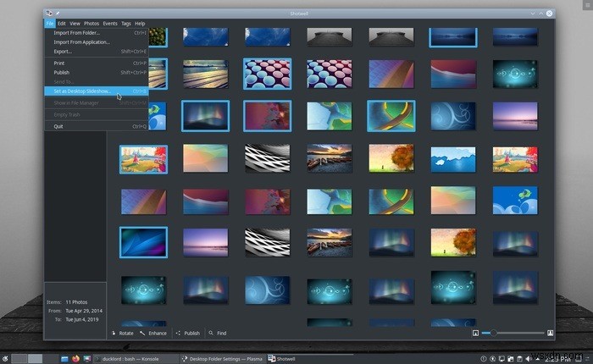Click the Enhance wand icon
The image size is (593, 364).
(x=142, y=334)
